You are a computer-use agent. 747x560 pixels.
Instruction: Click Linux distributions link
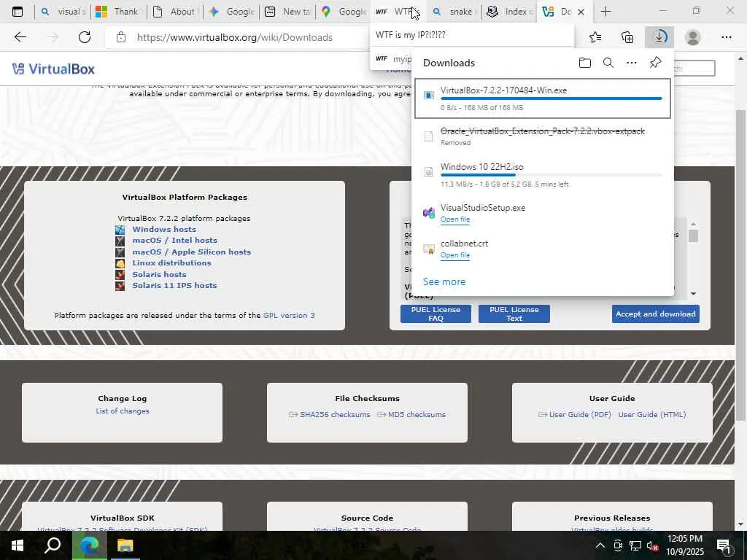pos(171,262)
